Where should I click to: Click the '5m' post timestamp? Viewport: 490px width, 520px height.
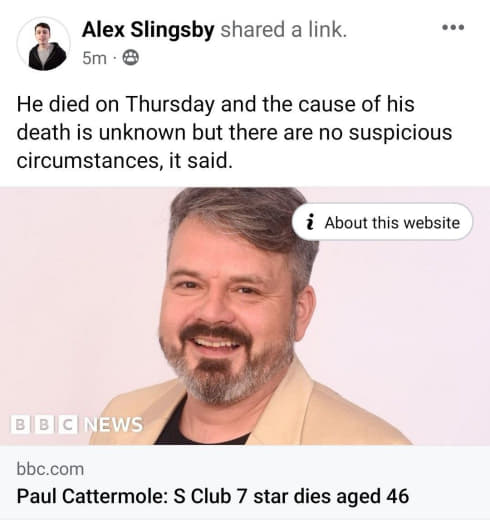[94, 58]
